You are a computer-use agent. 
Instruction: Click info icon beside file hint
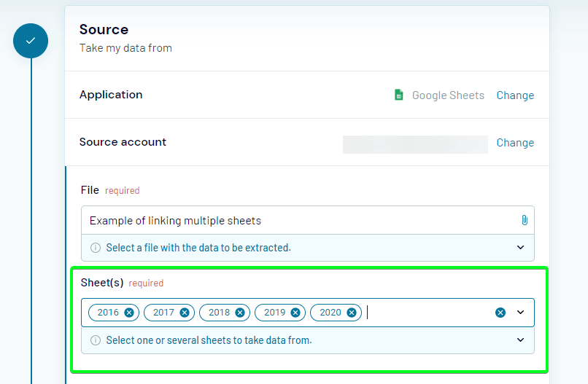(96, 248)
